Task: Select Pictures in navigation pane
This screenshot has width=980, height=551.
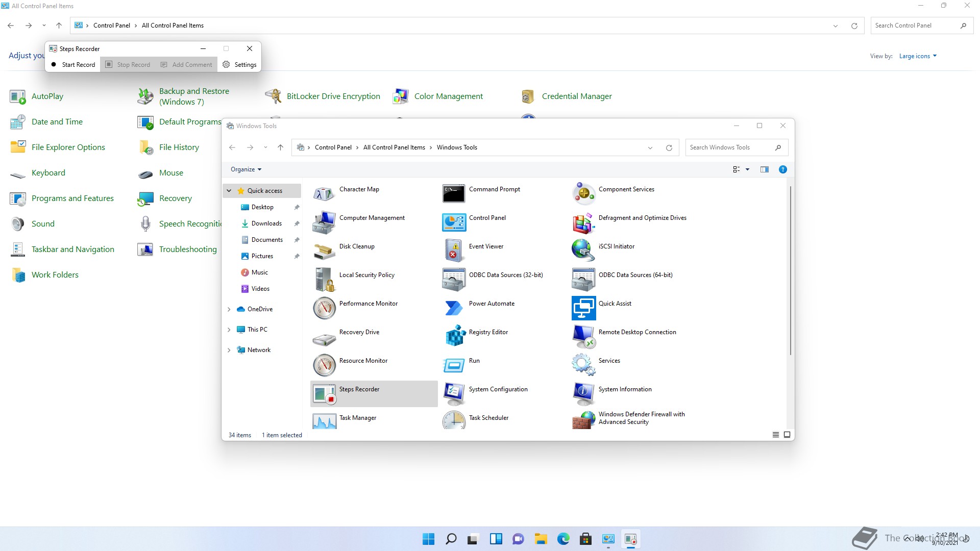Action: tap(262, 256)
